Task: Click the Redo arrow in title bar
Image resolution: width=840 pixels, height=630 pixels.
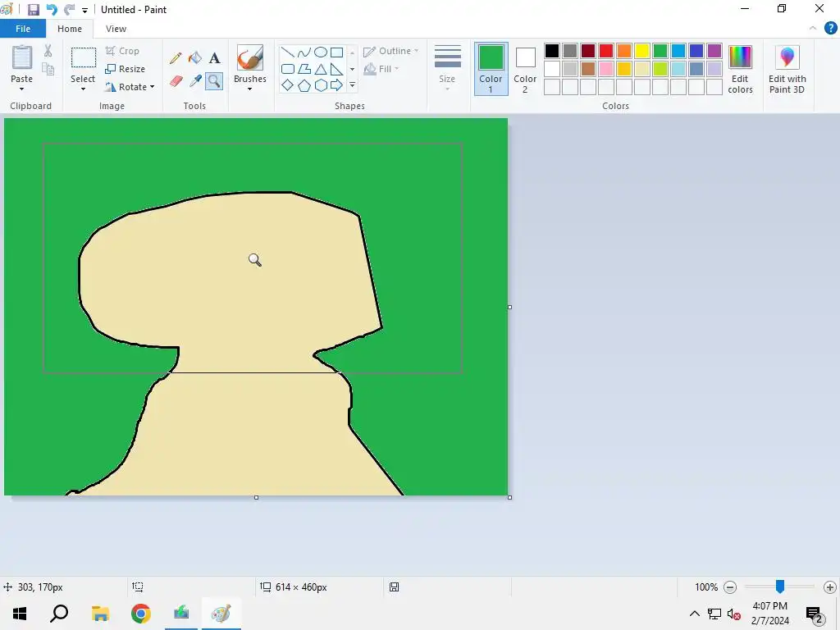Action: (69, 10)
